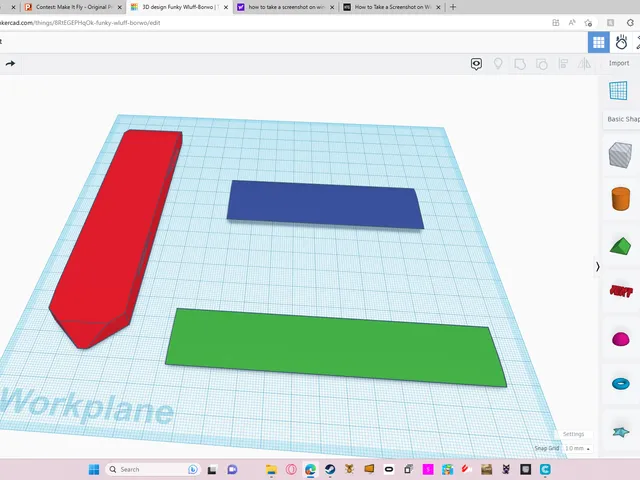Open the Notes eye-bubble tool
Screen dimensions: 640x480
[476, 64]
